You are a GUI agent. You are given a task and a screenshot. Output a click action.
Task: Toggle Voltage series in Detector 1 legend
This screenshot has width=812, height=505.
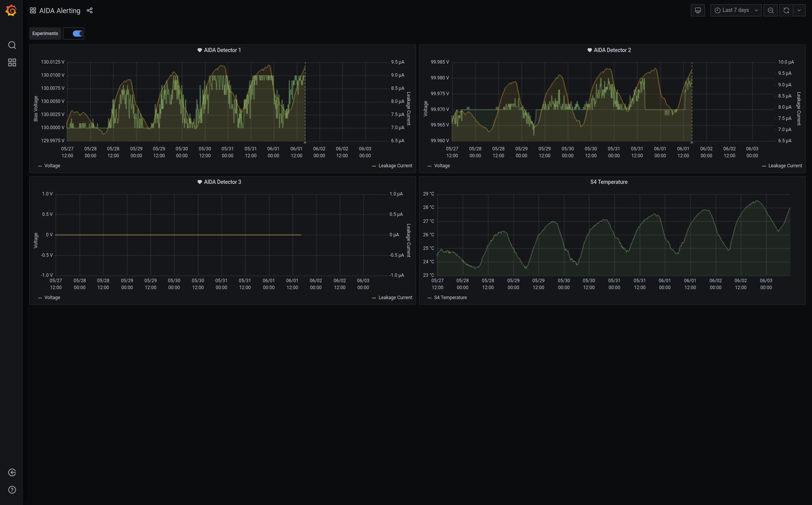tap(52, 166)
